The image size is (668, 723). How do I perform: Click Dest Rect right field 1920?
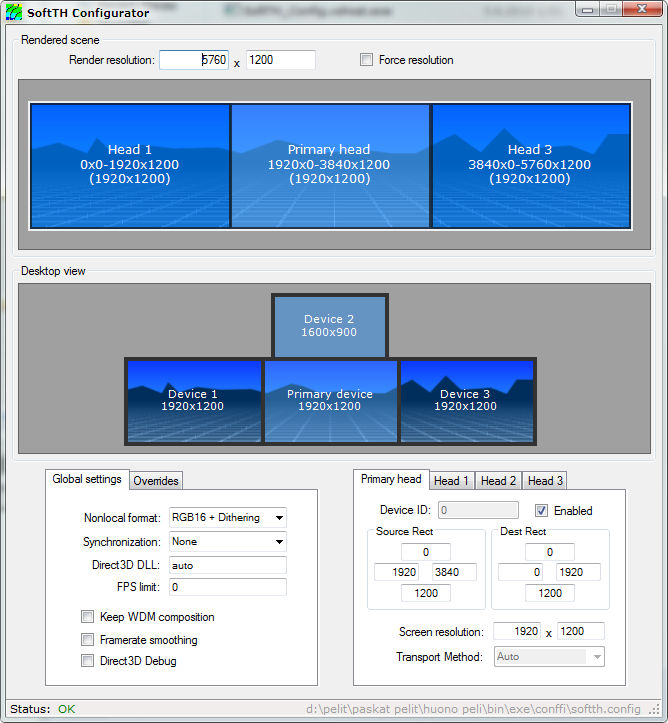pyautogui.click(x=578, y=572)
